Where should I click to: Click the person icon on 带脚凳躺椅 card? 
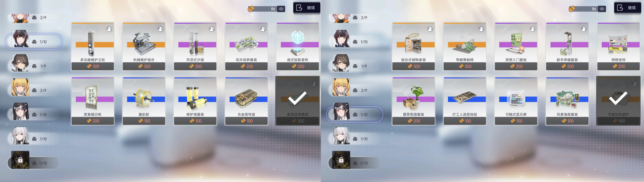pyautogui.click(x=481, y=29)
